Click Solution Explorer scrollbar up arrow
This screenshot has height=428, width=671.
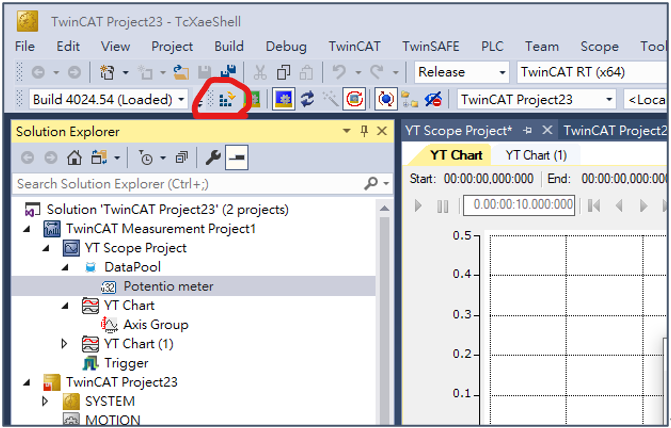tap(384, 209)
